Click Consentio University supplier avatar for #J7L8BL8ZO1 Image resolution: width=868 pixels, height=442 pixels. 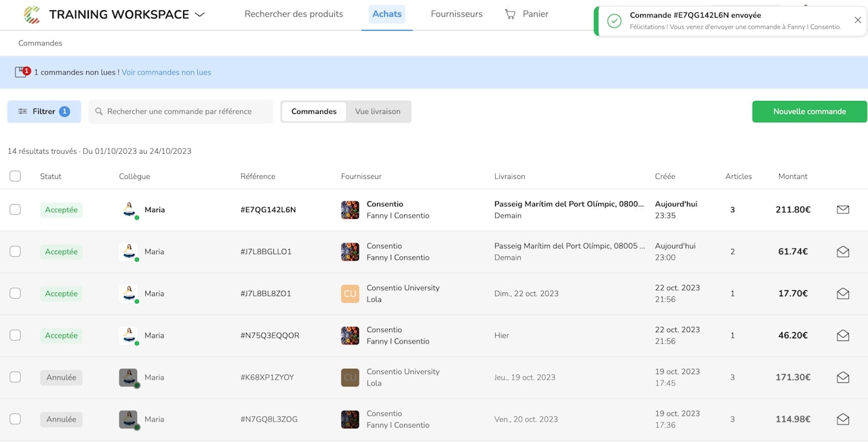click(350, 294)
